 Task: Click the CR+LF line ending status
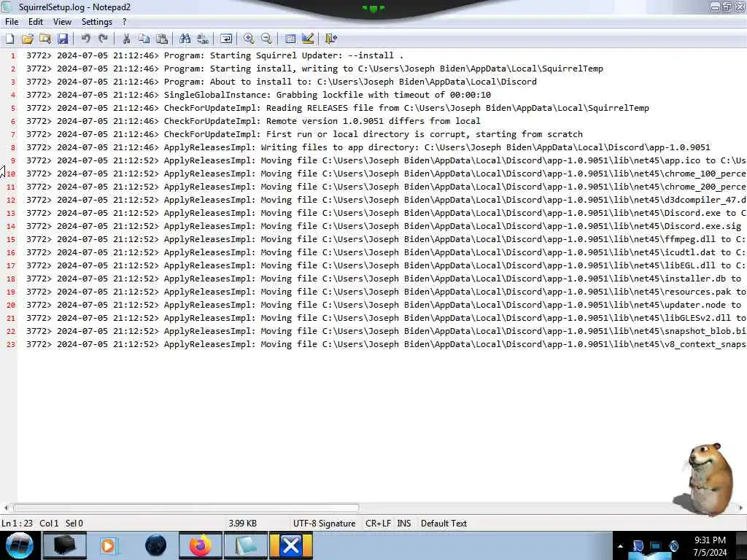point(378,524)
